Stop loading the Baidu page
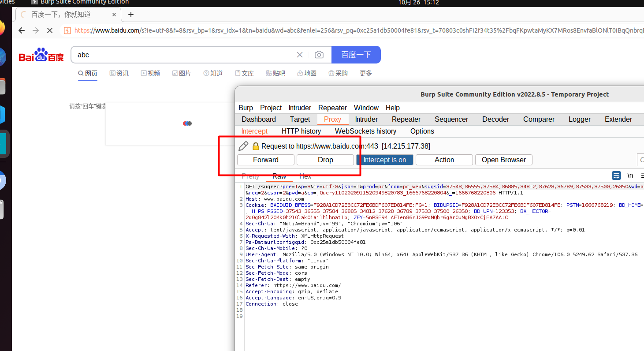The width and height of the screenshot is (644, 351). coord(50,30)
